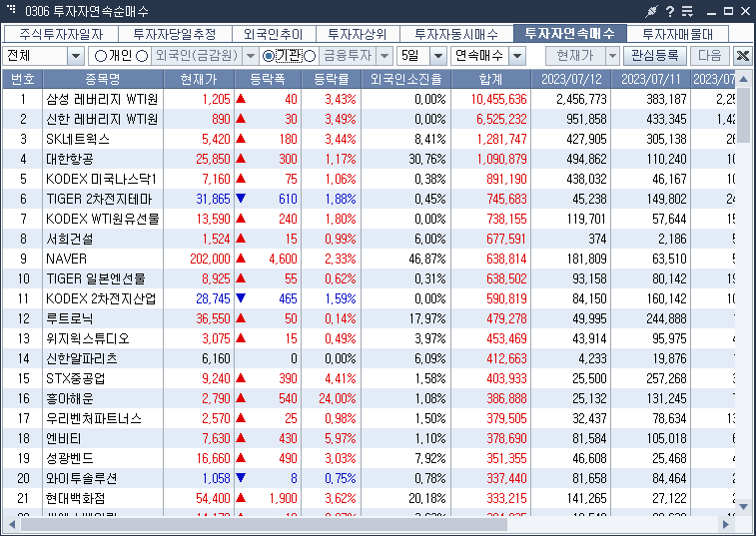The width and height of the screenshot is (756, 536).
Task: Select 현대백화점 stock name
Action: (76, 498)
